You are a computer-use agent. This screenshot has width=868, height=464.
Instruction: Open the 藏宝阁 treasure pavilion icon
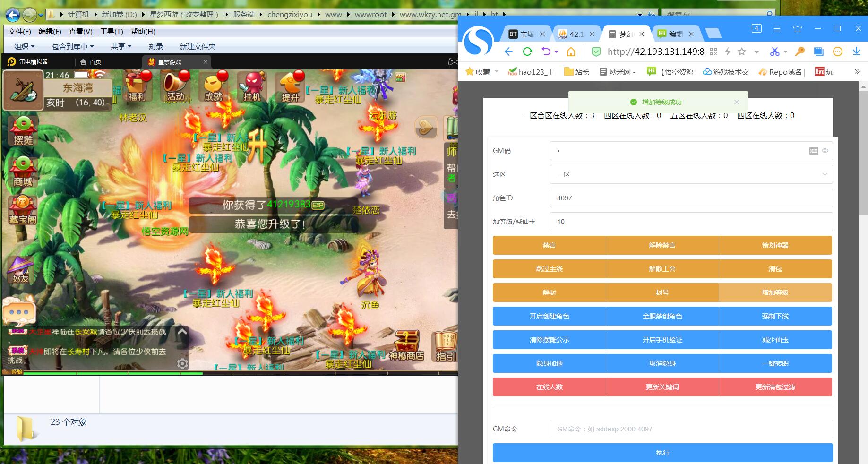click(x=22, y=210)
